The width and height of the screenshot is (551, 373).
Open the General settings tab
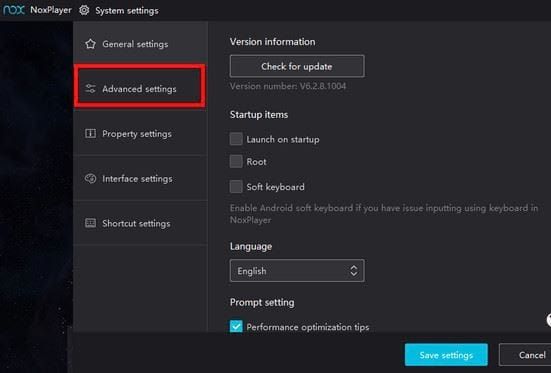(x=140, y=44)
